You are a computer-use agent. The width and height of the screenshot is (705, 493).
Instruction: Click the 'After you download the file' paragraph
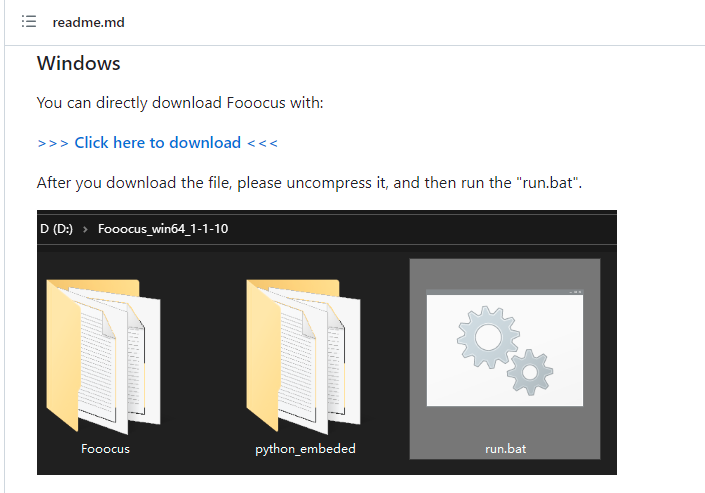309,183
